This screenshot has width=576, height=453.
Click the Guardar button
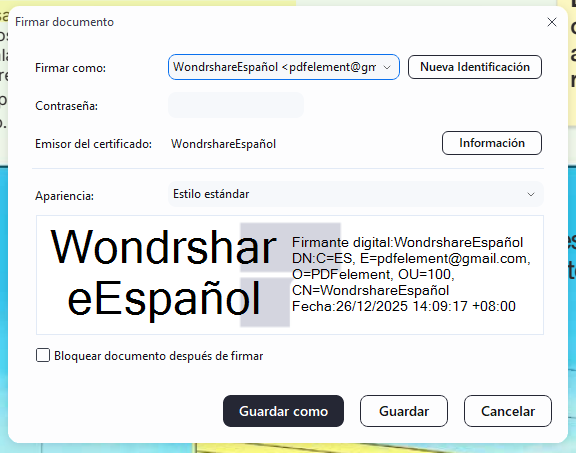tap(404, 411)
